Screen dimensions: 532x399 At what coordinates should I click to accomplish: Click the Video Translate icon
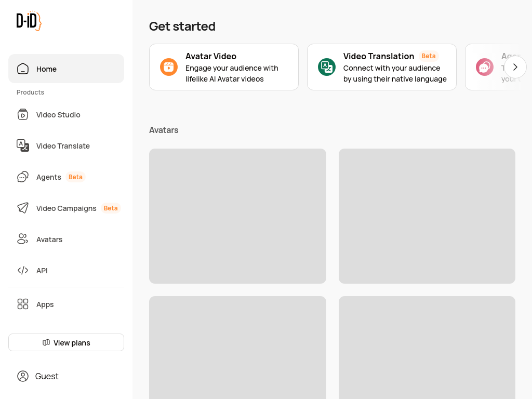[x=23, y=146]
